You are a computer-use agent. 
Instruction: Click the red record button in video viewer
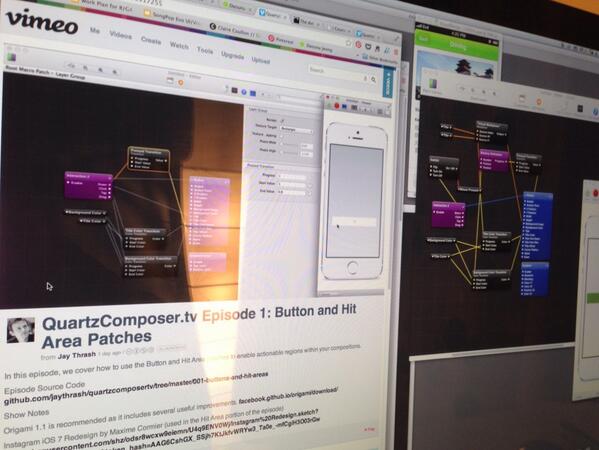[x=337, y=105]
